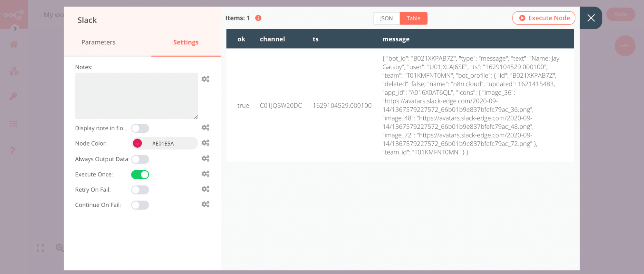The height and width of the screenshot is (274, 644).
Task: Open gear options next to Node Color
Action: [x=205, y=143]
